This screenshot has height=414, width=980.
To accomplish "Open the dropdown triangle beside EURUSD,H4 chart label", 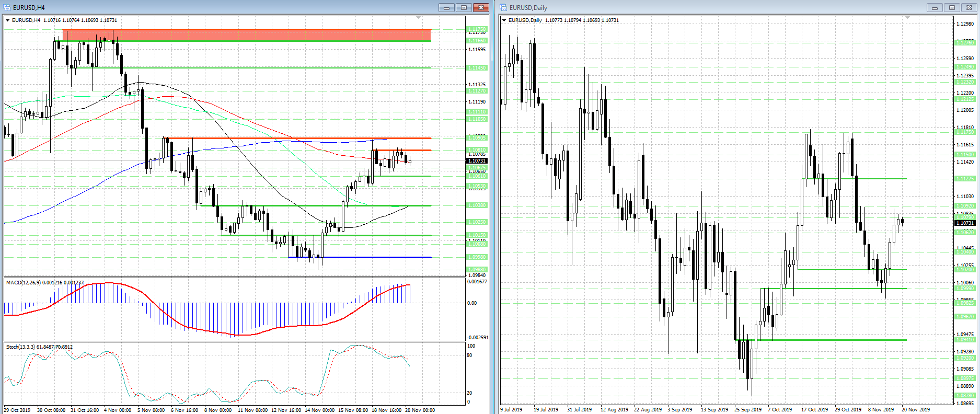I will [x=8, y=20].
